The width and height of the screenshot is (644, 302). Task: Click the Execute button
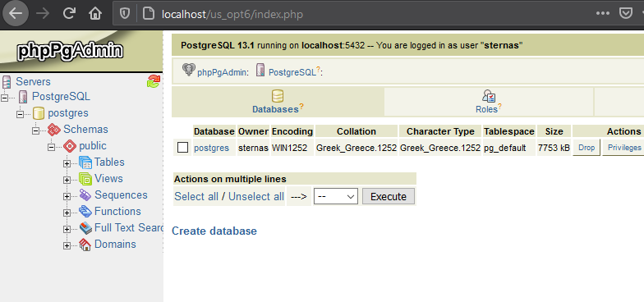click(x=388, y=197)
